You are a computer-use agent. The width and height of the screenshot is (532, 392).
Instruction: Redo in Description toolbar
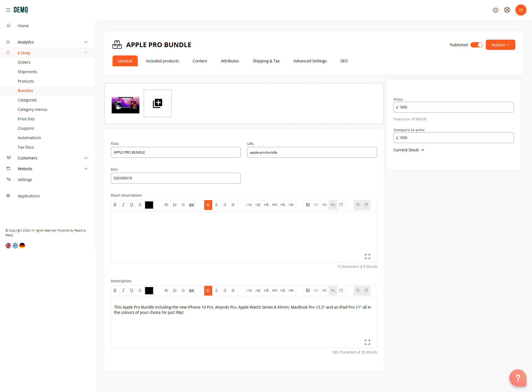pos(366,291)
